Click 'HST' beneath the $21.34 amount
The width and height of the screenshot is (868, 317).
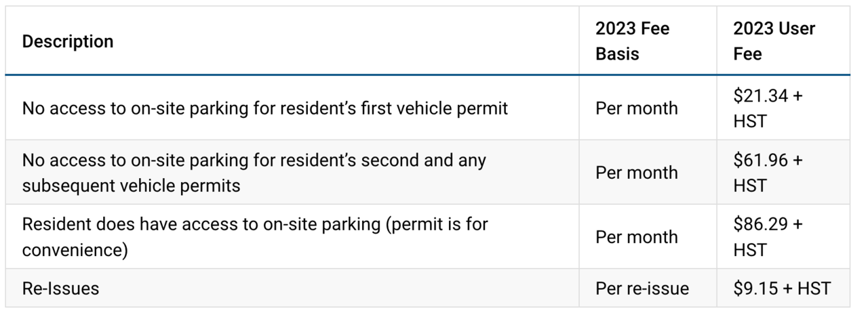tap(749, 121)
